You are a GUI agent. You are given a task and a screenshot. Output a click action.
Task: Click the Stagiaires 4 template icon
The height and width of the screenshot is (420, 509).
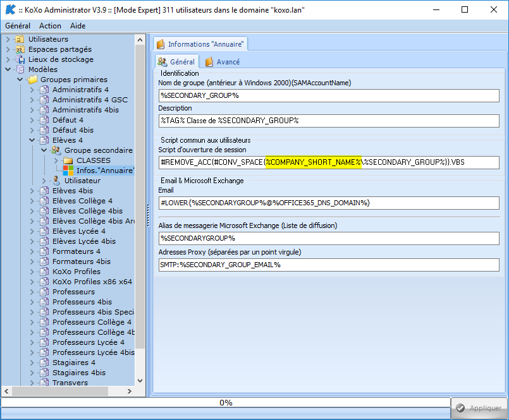point(44,363)
